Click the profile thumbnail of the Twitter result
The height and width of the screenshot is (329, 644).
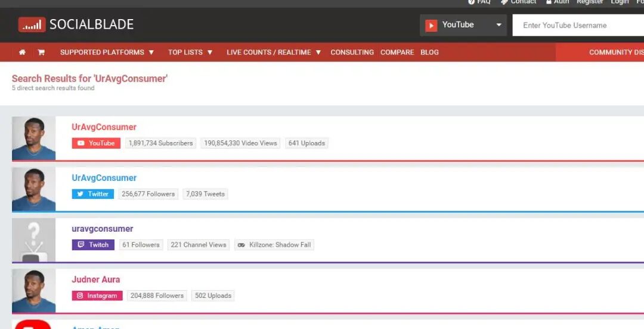[33, 189]
